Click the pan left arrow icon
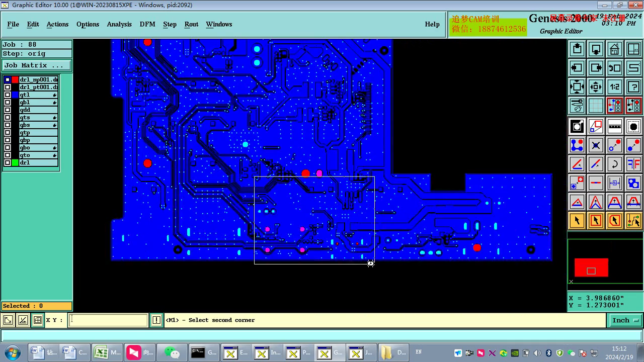The image size is (644, 362). pyautogui.click(x=577, y=68)
